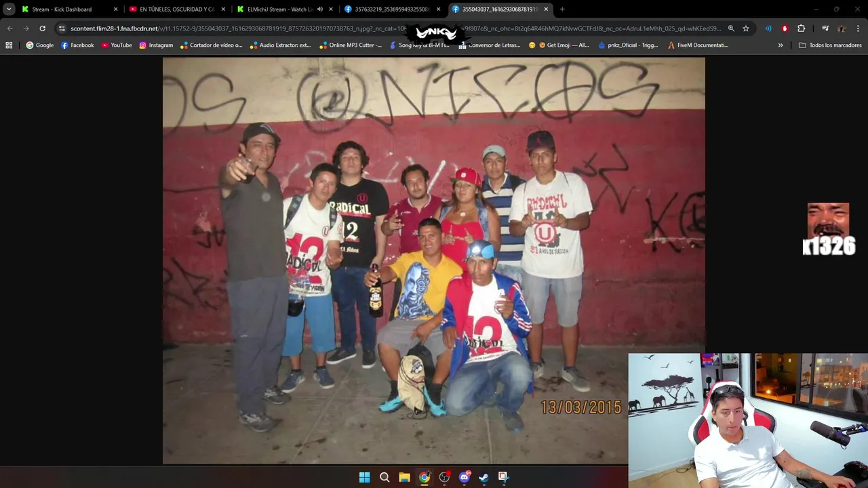Open the Apps grid shortcut
This screenshot has height=488, width=868.
pos(9,45)
